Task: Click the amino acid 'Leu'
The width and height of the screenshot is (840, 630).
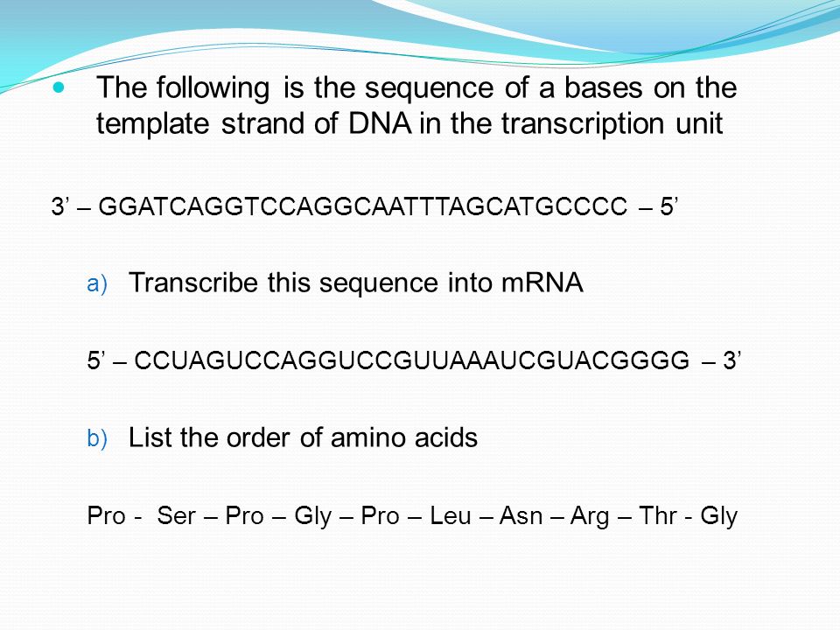Action: (451, 515)
